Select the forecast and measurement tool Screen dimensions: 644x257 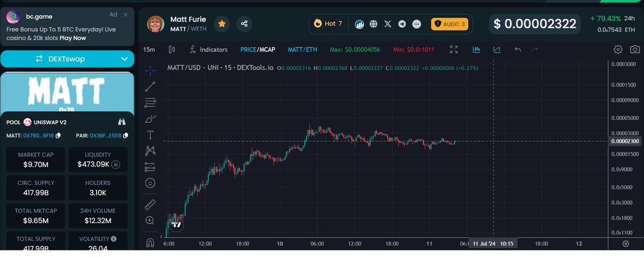pyautogui.click(x=151, y=167)
